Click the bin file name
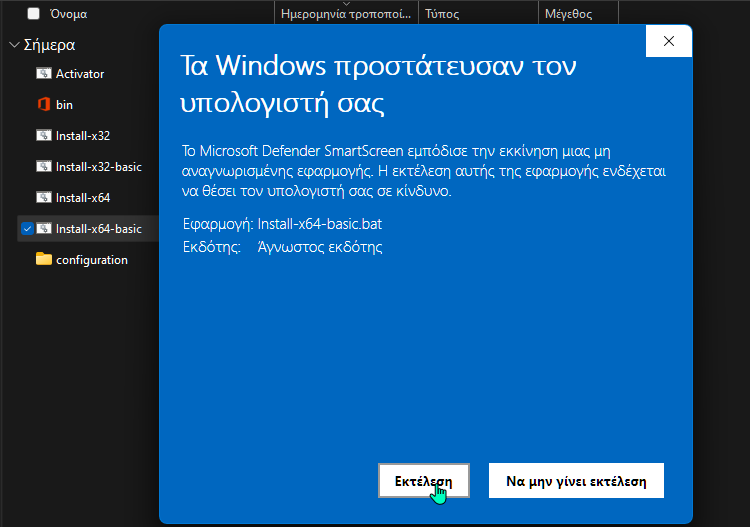This screenshot has height=527, width=750. [x=64, y=105]
